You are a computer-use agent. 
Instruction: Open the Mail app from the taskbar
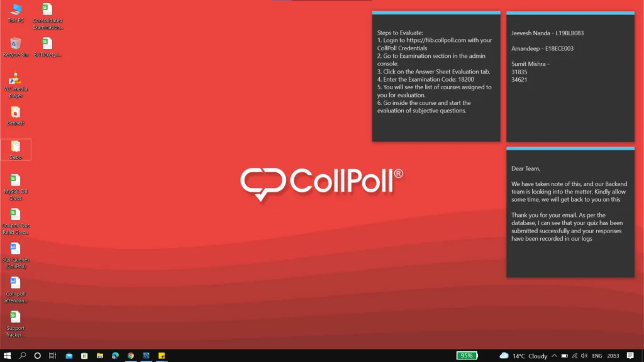click(x=70, y=356)
